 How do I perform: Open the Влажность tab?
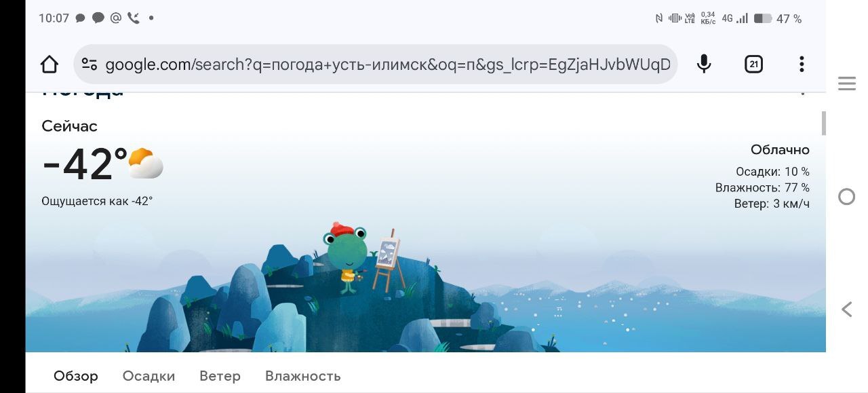click(x=302, y=376)
